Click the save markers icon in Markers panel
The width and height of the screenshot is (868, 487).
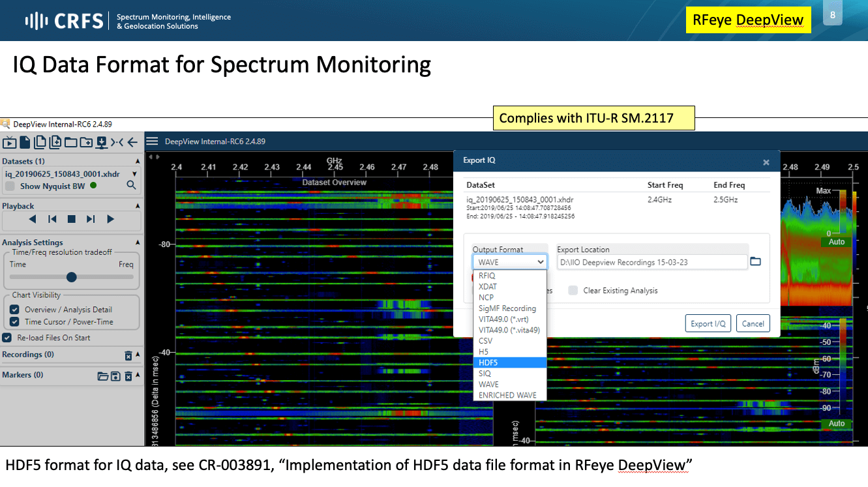point(116,376)
